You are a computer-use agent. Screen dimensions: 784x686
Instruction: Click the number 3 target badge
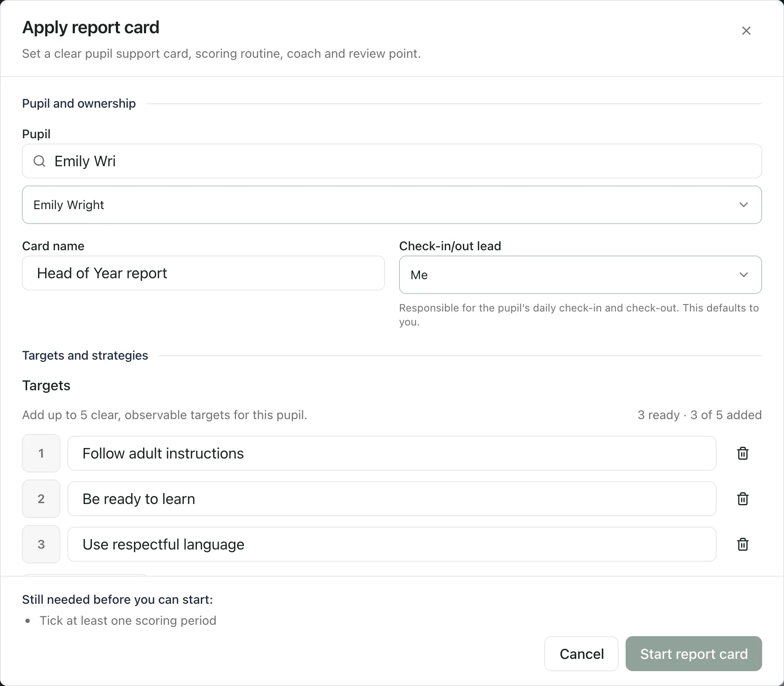pos(41,544)
